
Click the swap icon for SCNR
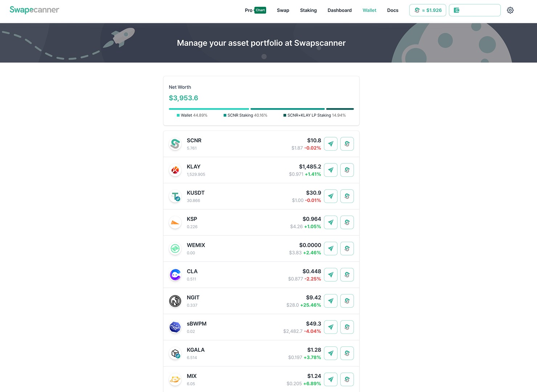pos(347,144)
